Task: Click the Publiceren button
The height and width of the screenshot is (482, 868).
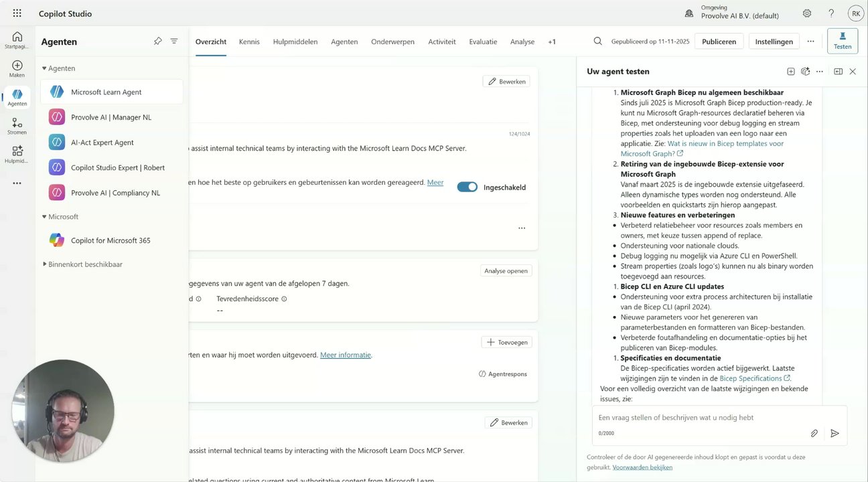Action: coord(719,42)
